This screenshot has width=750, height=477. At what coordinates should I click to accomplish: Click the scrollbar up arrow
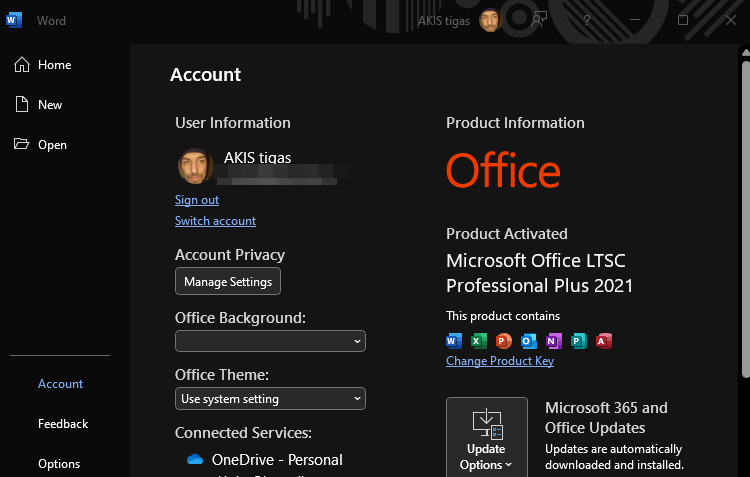746,52
